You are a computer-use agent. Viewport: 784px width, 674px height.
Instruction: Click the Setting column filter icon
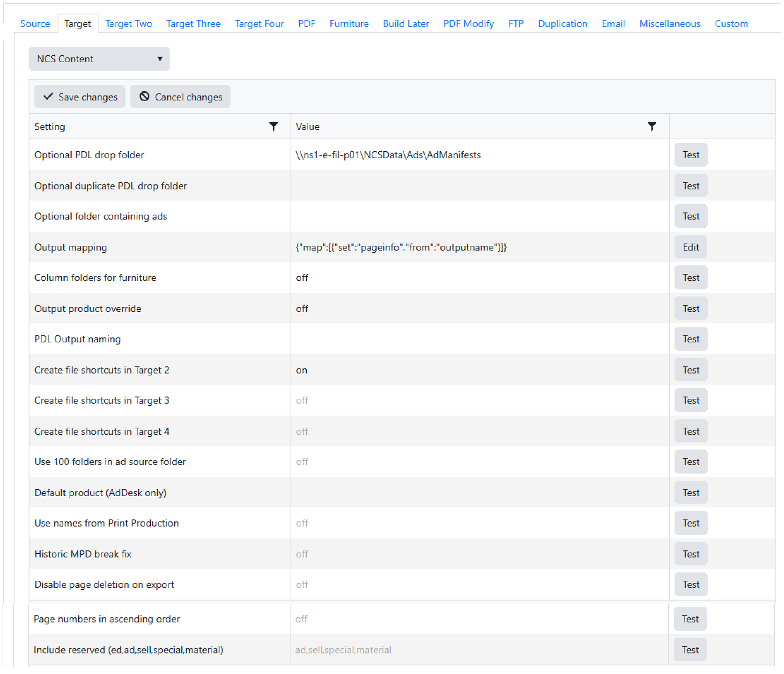(274, 126)
